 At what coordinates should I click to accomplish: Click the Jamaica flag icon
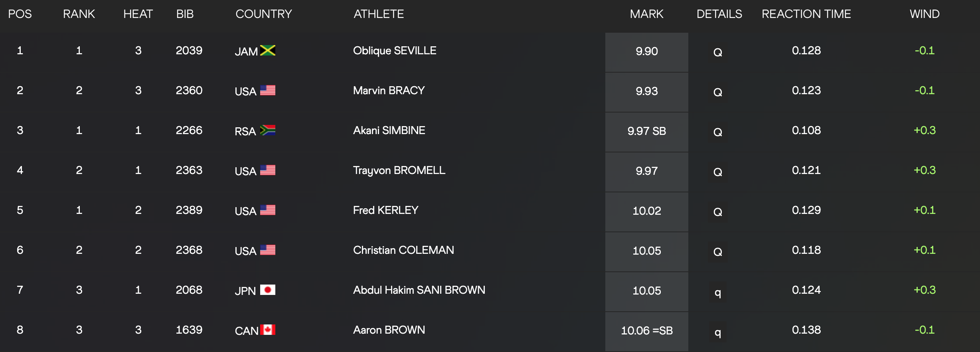pyautogui.click(x=268, y=50)
